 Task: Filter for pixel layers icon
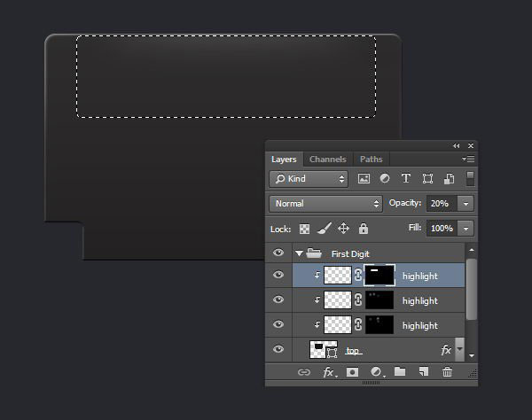click(x=364, y=178)
